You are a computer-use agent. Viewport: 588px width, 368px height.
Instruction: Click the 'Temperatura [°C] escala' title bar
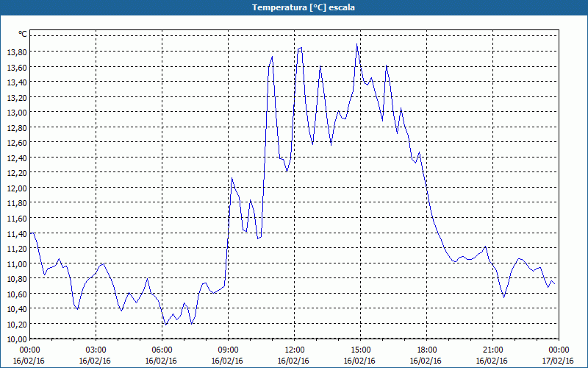click(294, 7)
